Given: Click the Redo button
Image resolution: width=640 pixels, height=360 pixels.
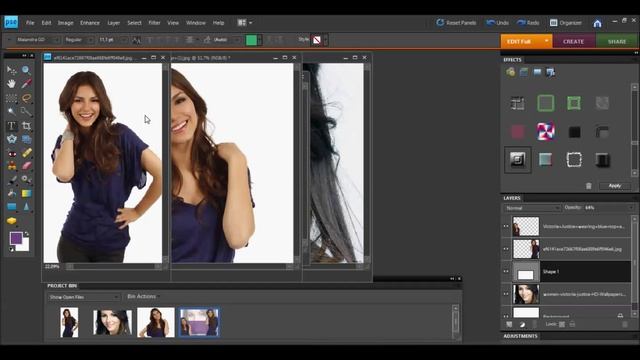Looking at the screenshot, I should click(x=528, y=23).
